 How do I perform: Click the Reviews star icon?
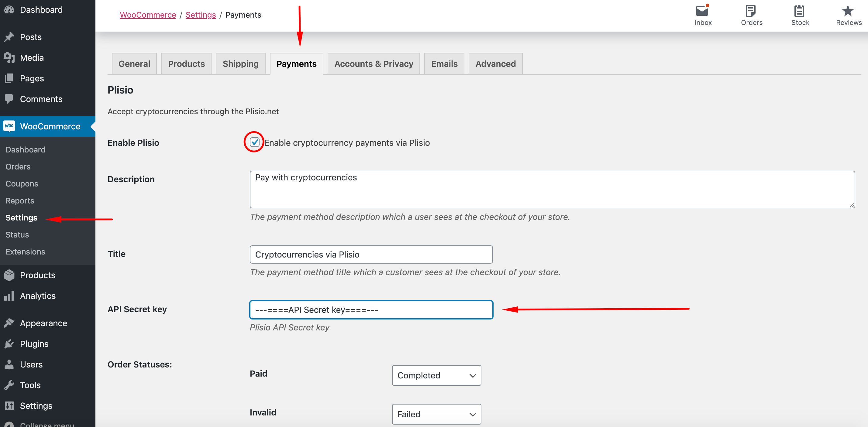click(x=848, y=11)
